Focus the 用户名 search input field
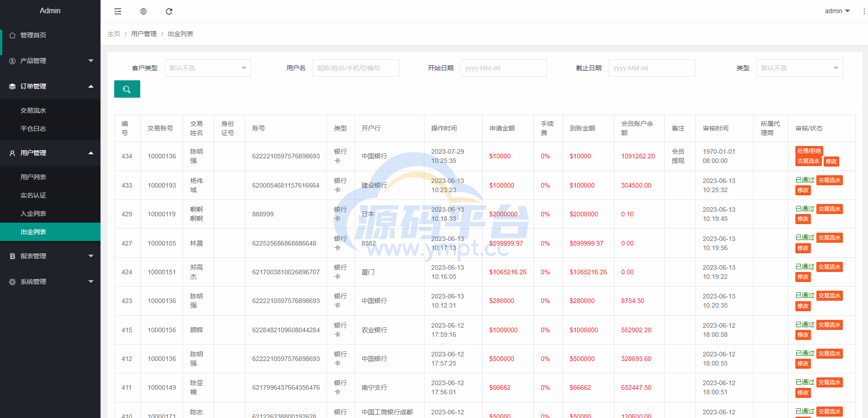This screenshot has width=868, height=418. click(356, 68)
